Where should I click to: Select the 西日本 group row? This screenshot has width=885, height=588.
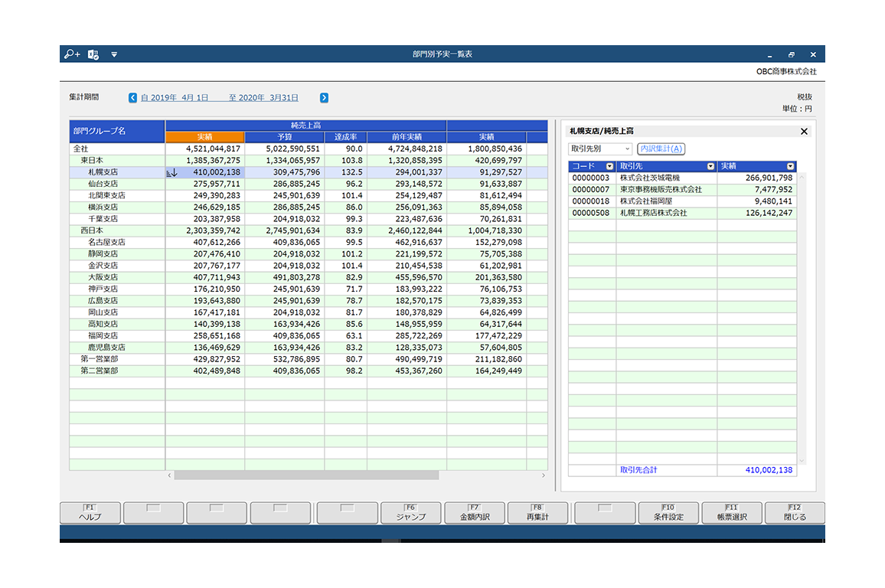[x=91, y=230]
